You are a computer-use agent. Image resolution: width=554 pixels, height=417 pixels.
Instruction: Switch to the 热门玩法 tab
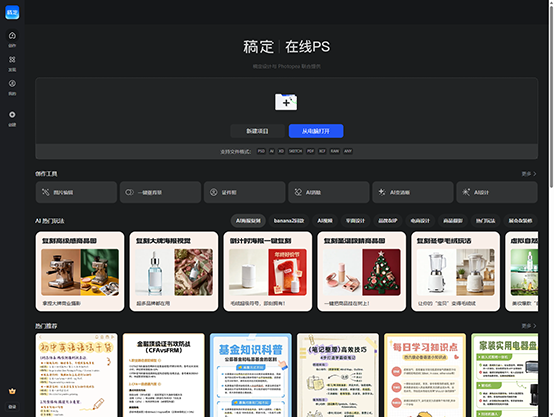pyautogui.click(x=485, y=221)
